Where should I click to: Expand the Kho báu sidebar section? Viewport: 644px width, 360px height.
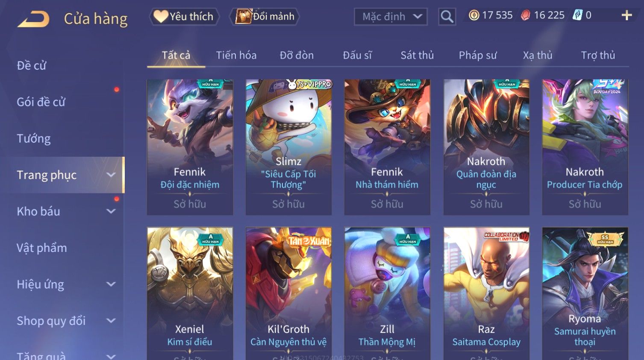click(111, 211)
